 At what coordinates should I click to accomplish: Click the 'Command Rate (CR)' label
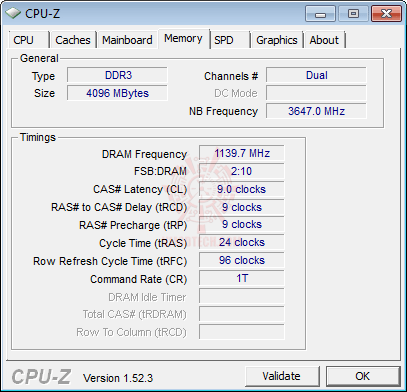139,279
